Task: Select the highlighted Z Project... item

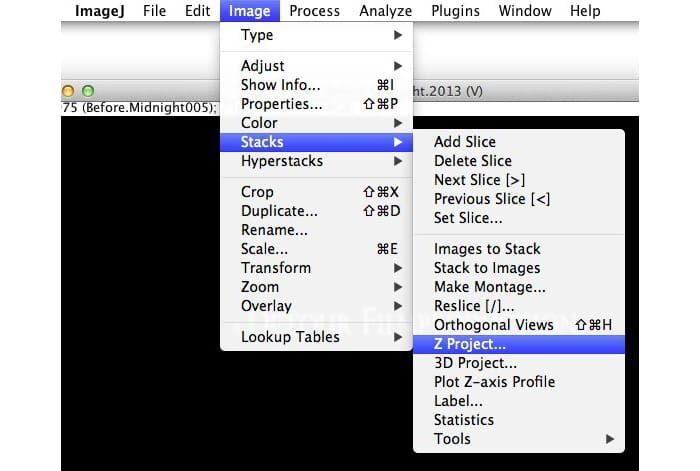Action: tap(519, 344)
